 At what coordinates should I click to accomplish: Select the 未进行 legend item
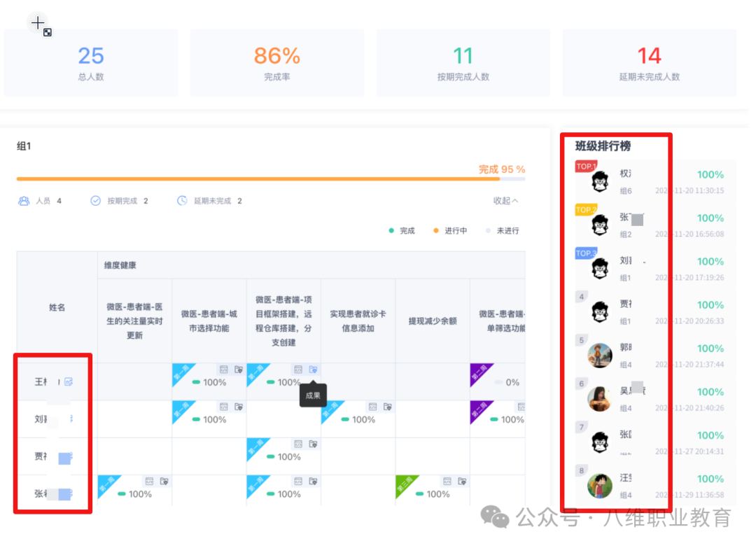pyautogui.click(x=503, y=230)
